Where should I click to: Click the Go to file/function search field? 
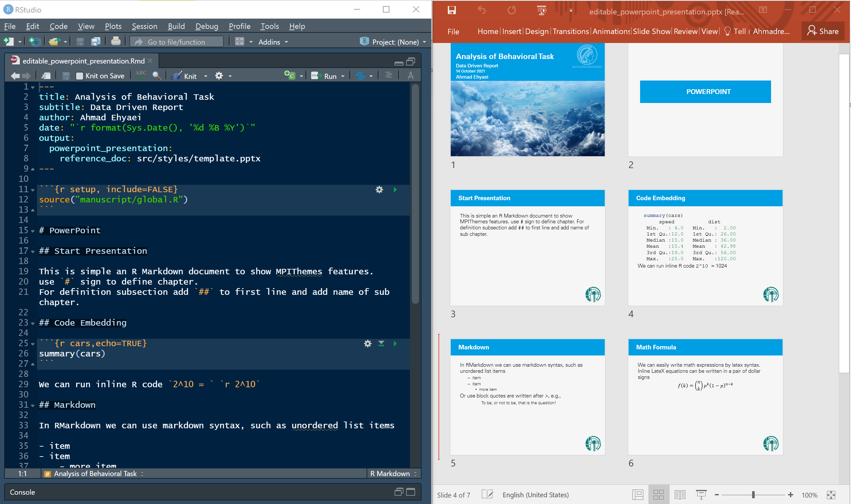tap(177, 42)
